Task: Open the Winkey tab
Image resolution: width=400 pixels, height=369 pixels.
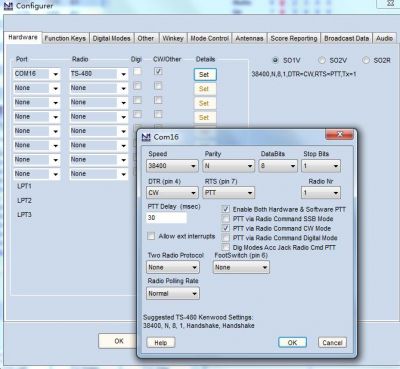Action: point(173,38)
